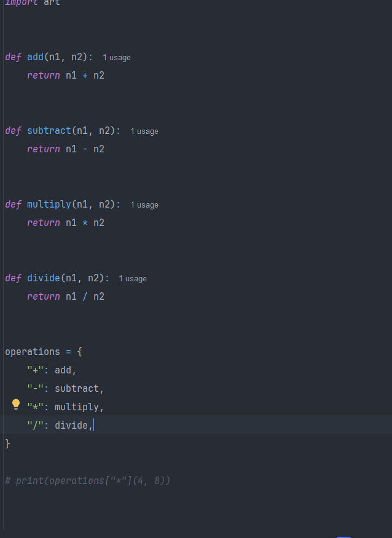Click the add function name in its def
392x538 pixels.
[x=36, y=57]
